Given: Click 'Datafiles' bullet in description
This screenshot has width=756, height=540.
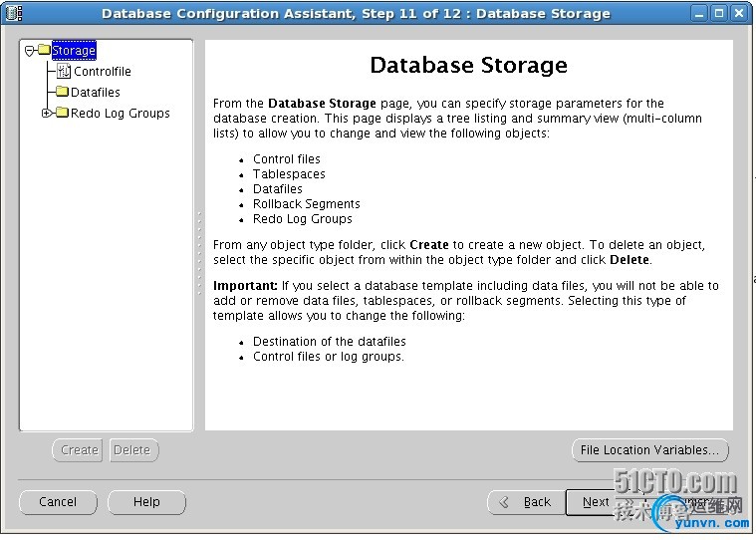Looking at the screenshot, I should point(278,189).
